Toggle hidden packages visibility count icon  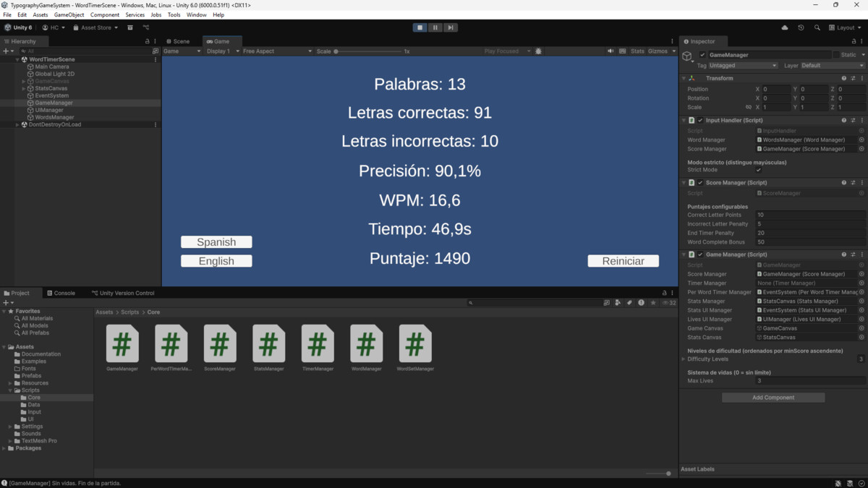tap(669, 303)
